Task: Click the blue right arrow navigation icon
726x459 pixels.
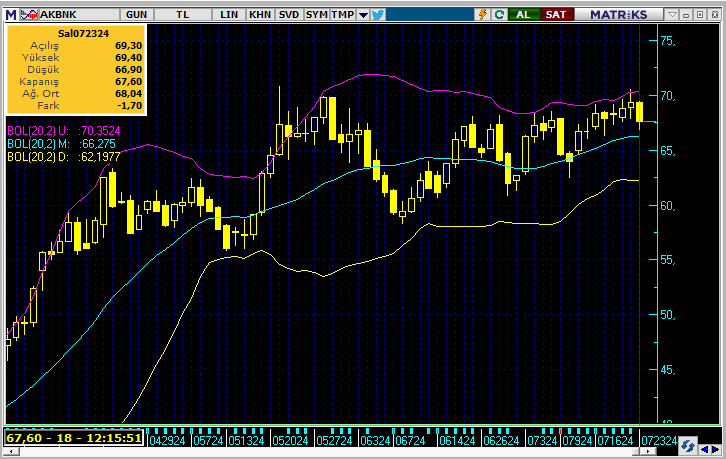Action: coord(715,449)
